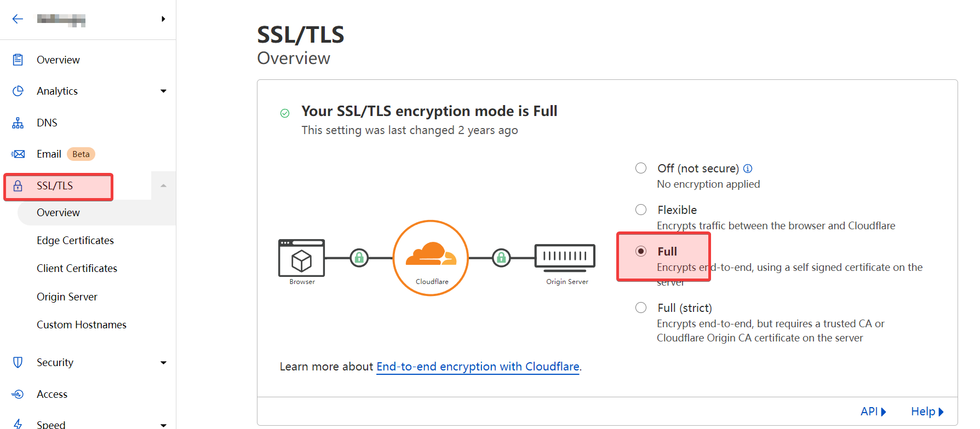Click the SSL/TLS padlock icon

click(x=18, y=186)
